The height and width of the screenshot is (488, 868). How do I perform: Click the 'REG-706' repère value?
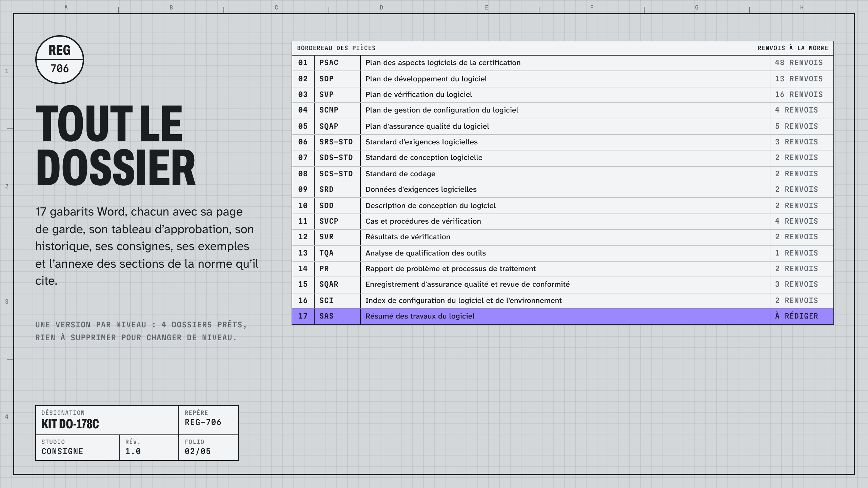coord(203,422)
